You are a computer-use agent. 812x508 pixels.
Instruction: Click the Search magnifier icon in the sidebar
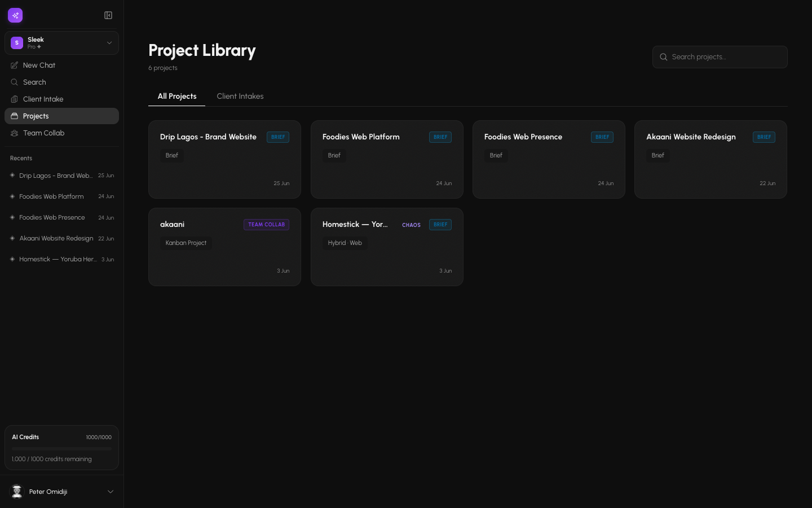pyautogui.click(x=15, y=82)
